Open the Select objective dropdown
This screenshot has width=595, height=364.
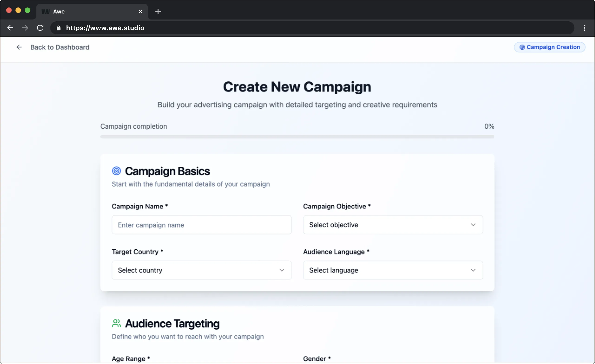(x=393, y=225)
